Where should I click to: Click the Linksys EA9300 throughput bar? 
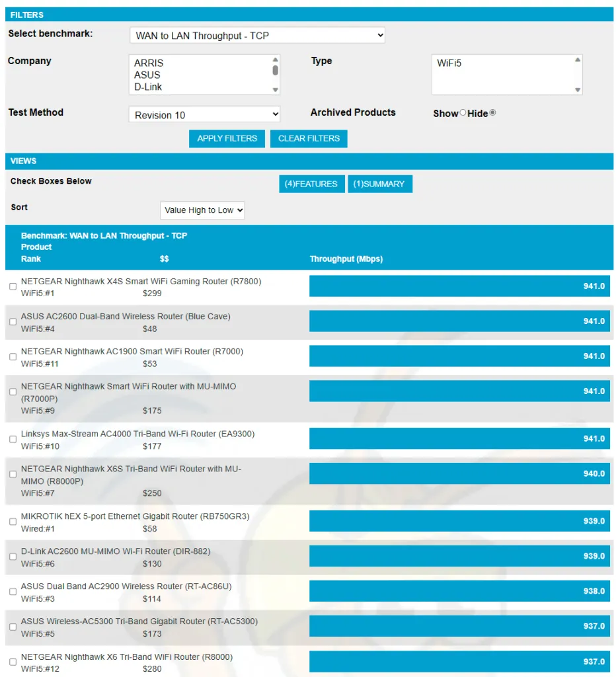pos(459,439)
